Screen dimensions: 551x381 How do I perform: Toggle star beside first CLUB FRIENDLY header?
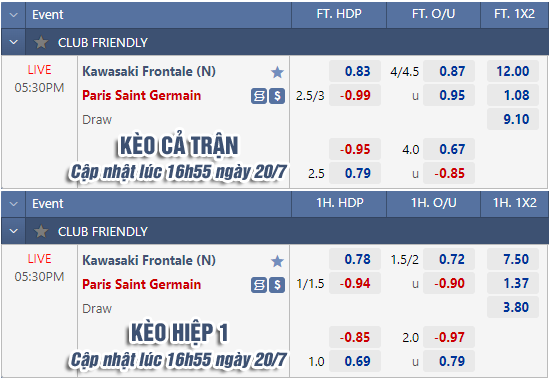tap(41, 43)
